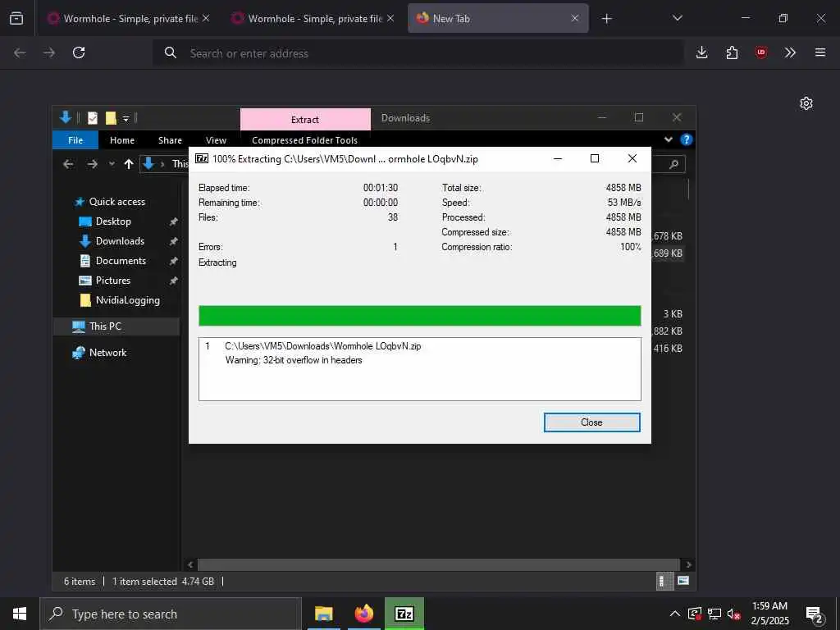Screen dimensions: 840x630
Task: Click New Folder icon in Explorer quick access toolbar
Action: pos(111,118)
